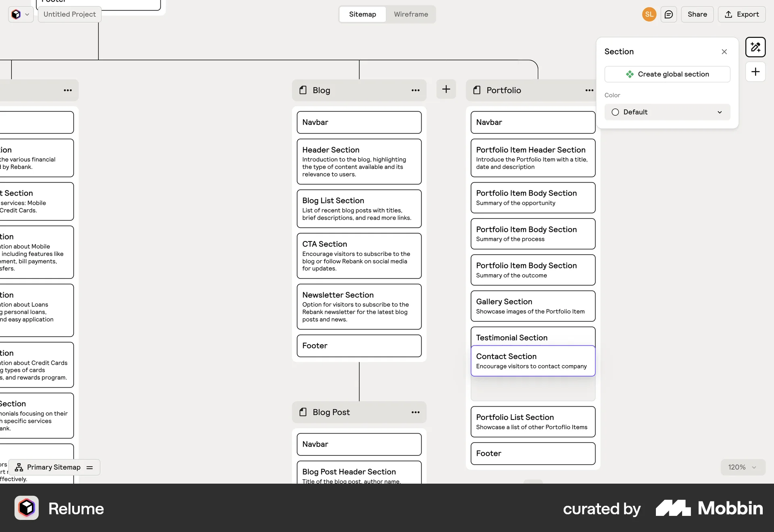Add a new page with the right-edge plus icon
This screenshot has height=532, width=774.
click(x=755, y=72)
